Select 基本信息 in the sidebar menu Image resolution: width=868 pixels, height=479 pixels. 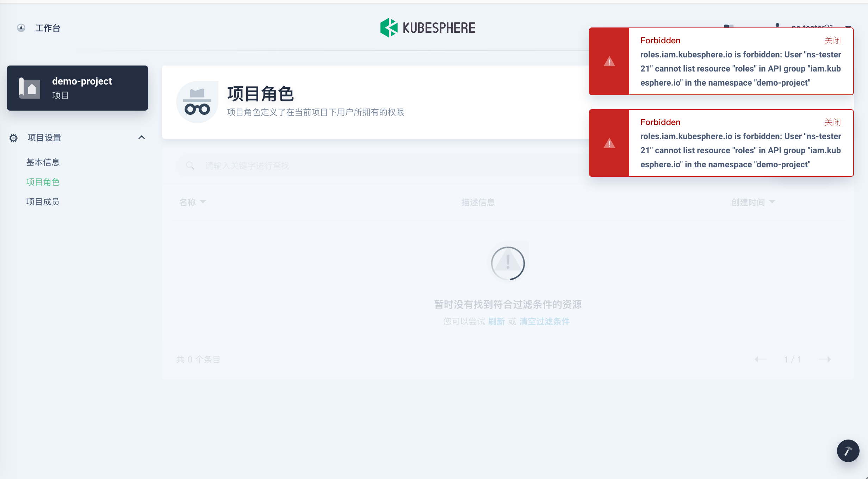(x=43, y=162)
